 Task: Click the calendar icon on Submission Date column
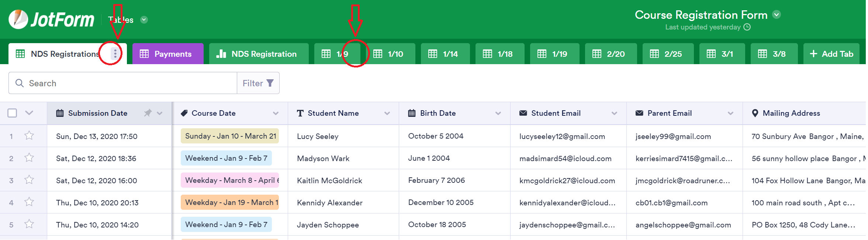(x=60, y=113)
